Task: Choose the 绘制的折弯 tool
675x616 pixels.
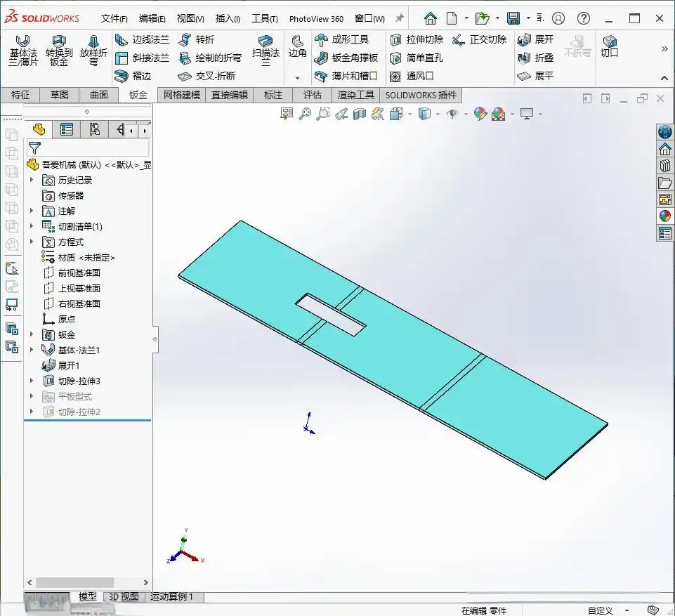Action: click(x=210, y=58)
